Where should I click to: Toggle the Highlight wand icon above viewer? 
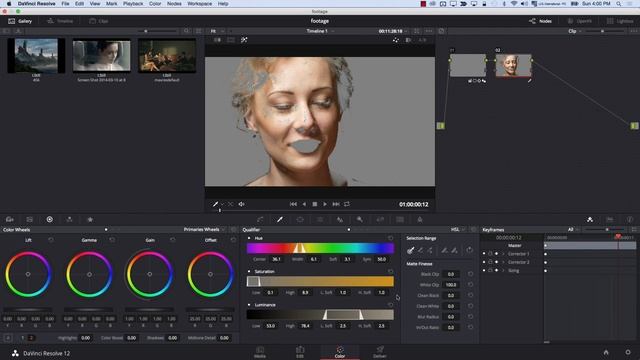[x=244, y=40]
